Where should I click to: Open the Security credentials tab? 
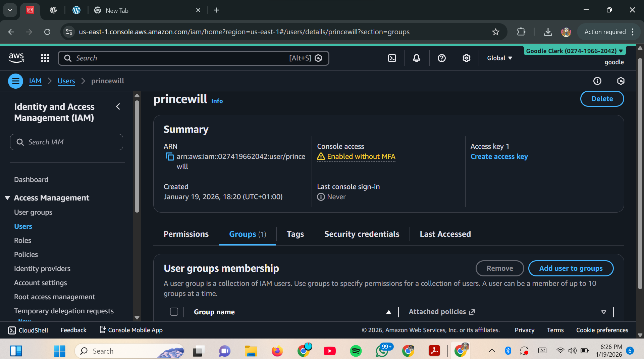pos(362,234)
